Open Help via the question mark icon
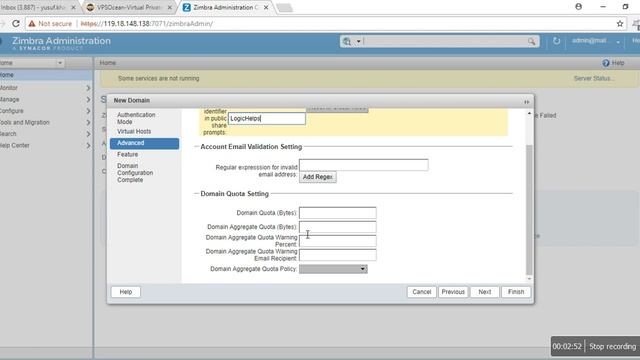 pos(606,63)
